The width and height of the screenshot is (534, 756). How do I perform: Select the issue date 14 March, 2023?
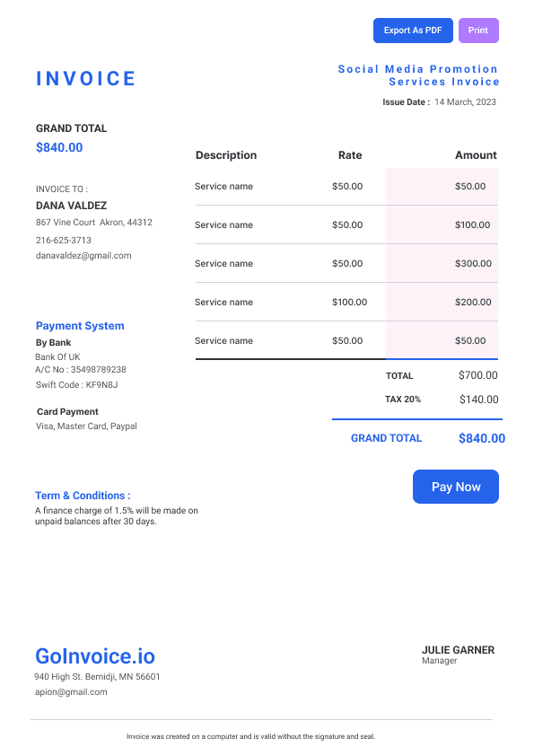[465, 101]
